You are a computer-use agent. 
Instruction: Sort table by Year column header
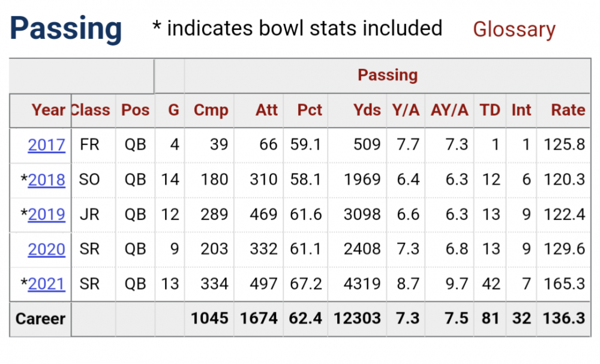(49, 110)
